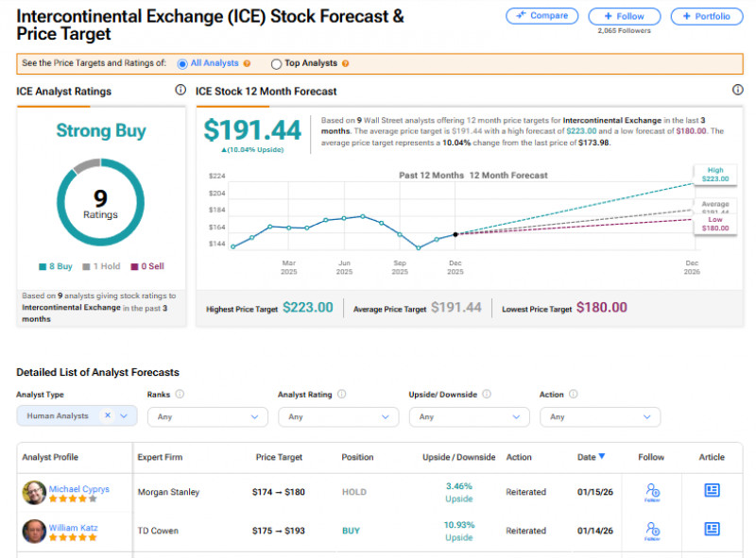Screen dimensions: 756x558
Task: Click info icon next to Ranks filter
Action: (180, 395)
